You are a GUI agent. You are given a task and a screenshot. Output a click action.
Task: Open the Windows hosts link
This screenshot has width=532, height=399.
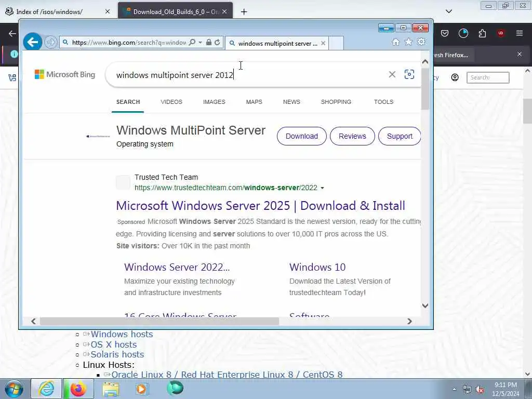(x=122, y=334)
